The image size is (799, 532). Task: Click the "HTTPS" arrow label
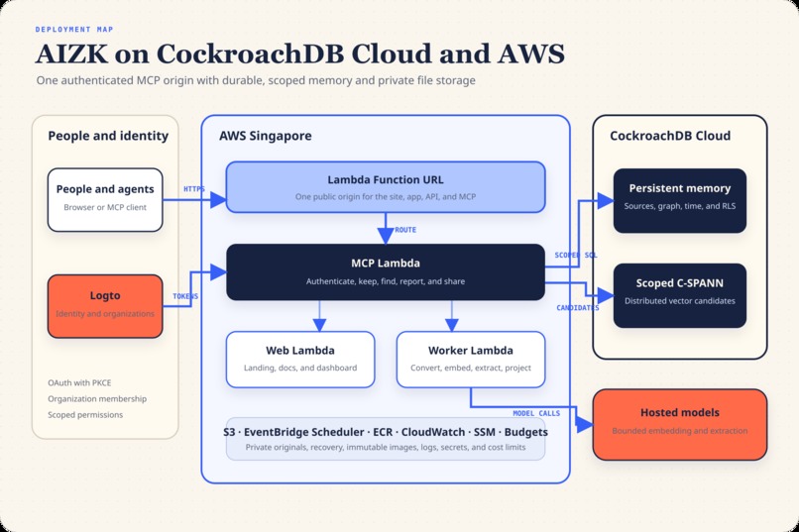(x=194, y=189)
